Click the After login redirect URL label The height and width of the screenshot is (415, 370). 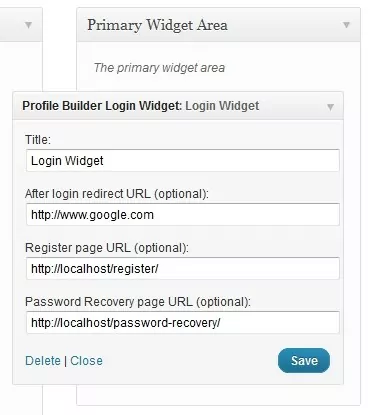tap(117, 194)
